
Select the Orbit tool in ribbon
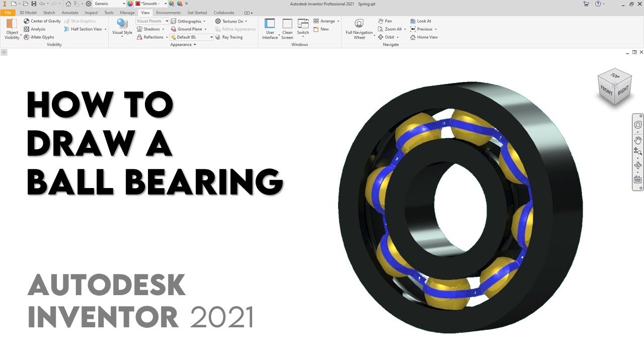click(386, 37)
